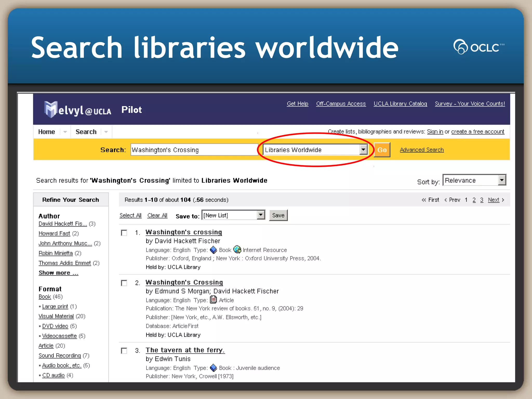Screen dimensions: 532x399
Task: Filter by Audio book, etc. format
Action: tap(62, 365)
